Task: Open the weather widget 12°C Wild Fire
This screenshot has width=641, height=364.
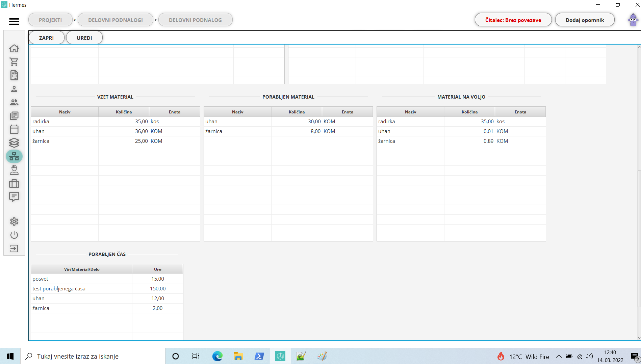Action: [x=523, y=357]
